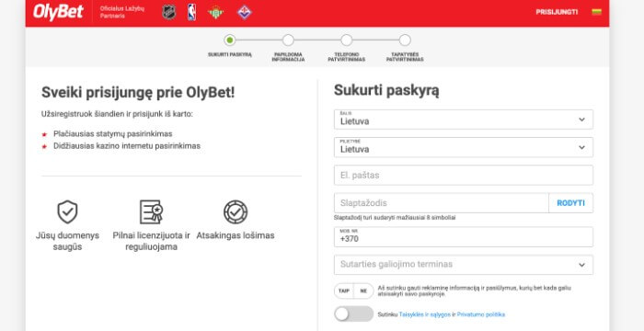Focus the Mob. nr. phone field
The image size is (644, 331).
[x=464, y=237]
